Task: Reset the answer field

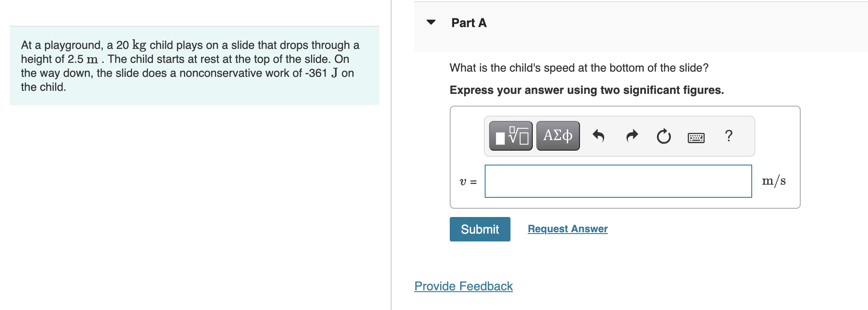Action: [663, 136]
